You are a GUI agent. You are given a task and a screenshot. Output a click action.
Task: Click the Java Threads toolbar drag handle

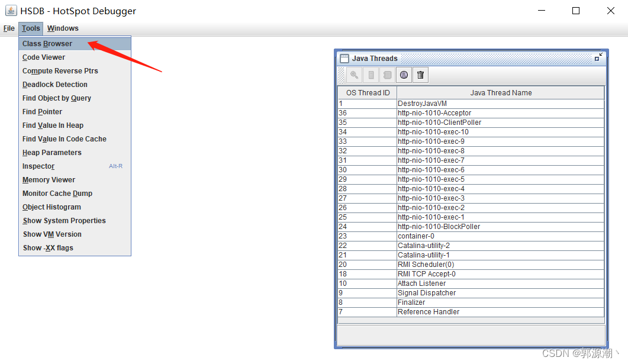point(342,75)
